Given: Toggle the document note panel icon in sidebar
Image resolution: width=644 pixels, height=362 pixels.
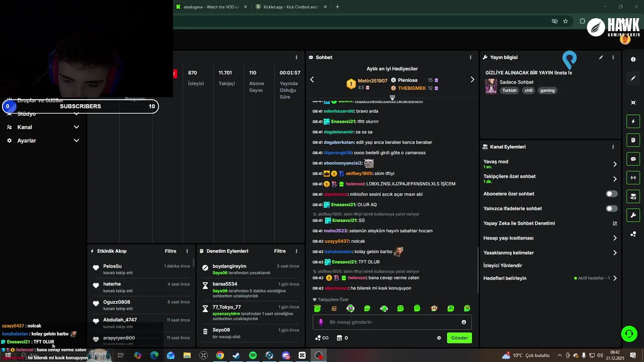Looking at the screenshot, I should tap(633, 140).
